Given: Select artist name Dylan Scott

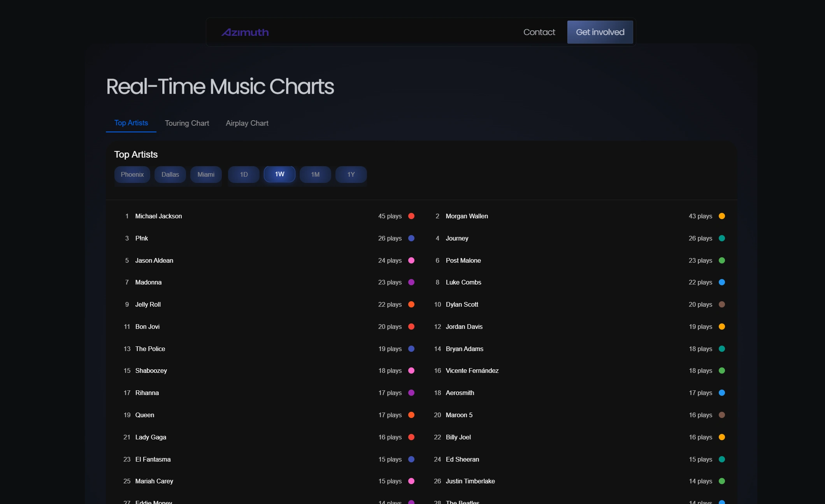Looking at the screenshot, I should pyautogui.click(x=462, y=304).
